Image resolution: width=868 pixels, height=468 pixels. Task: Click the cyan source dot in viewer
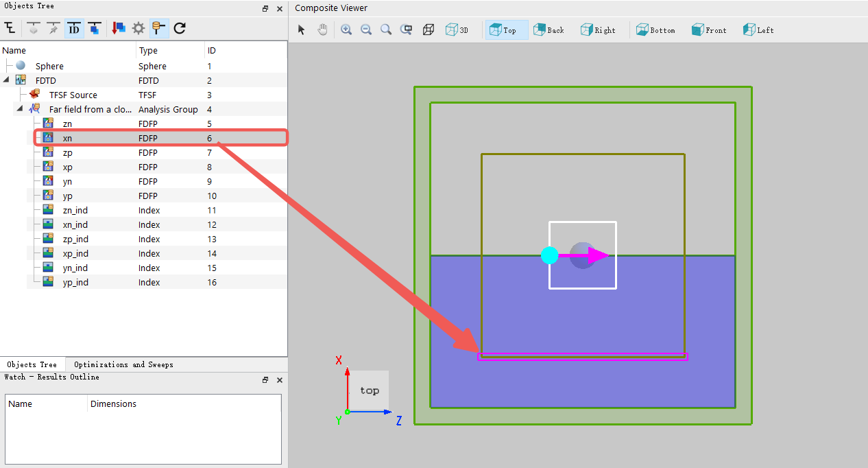550,255
